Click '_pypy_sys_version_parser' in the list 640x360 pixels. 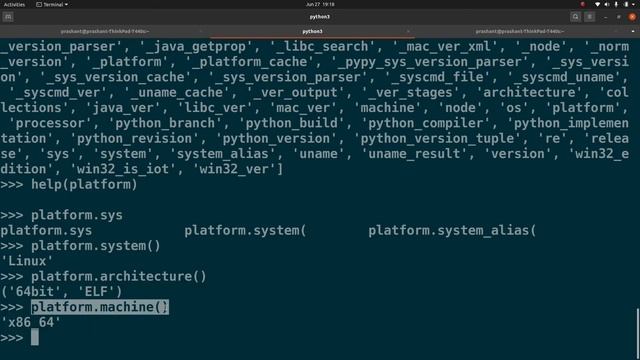tap(430, 62)
